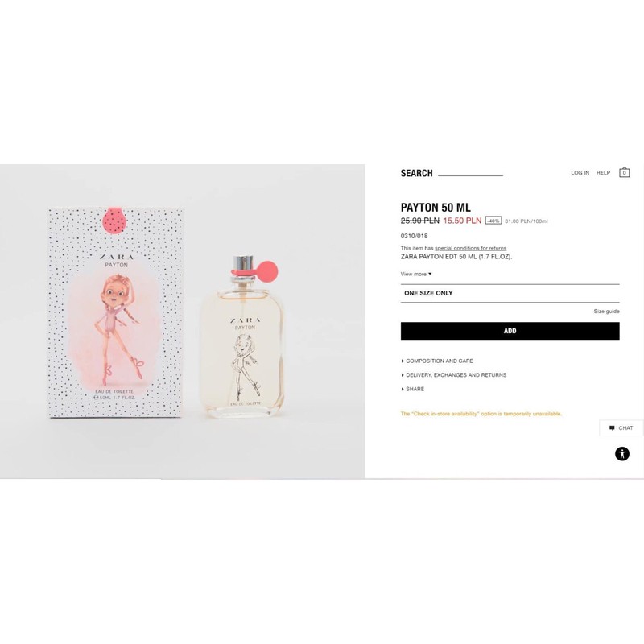This screenshot has height=644, width=644.
Task: Click the PAYTON 50 ML product title
Action: click(436, 208)
